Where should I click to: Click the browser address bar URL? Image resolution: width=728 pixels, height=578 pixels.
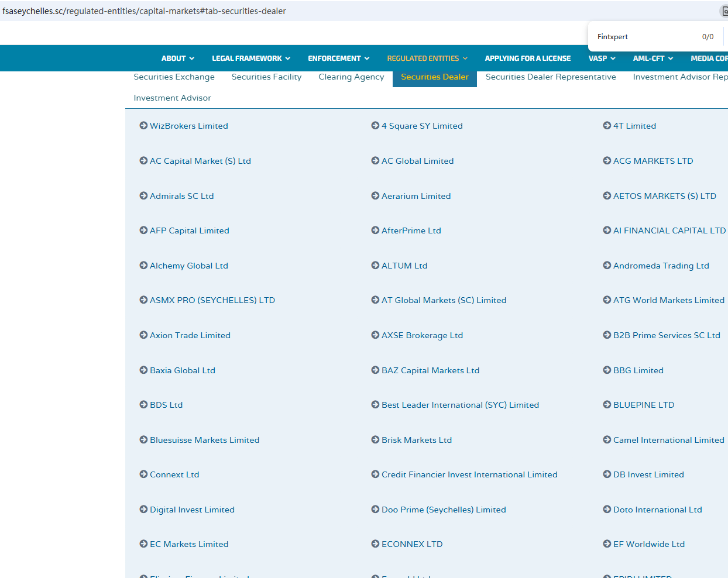coord(144,11)
